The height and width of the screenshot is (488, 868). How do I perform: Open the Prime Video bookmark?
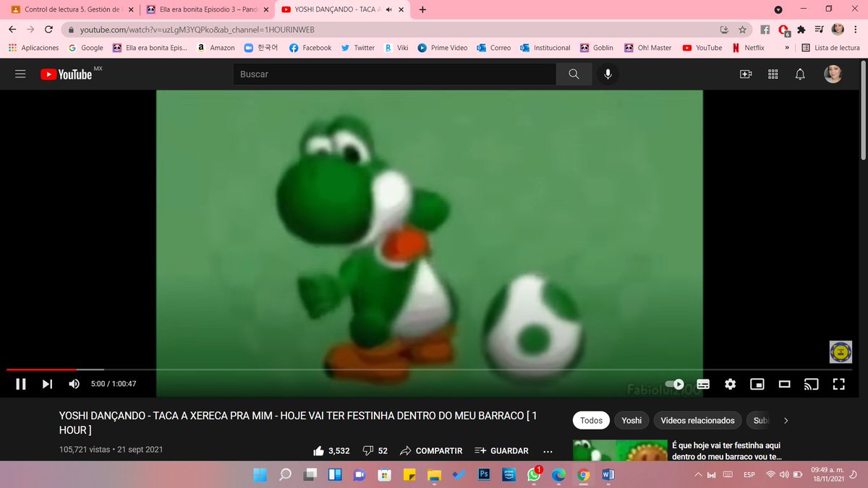tap(442, 48)
